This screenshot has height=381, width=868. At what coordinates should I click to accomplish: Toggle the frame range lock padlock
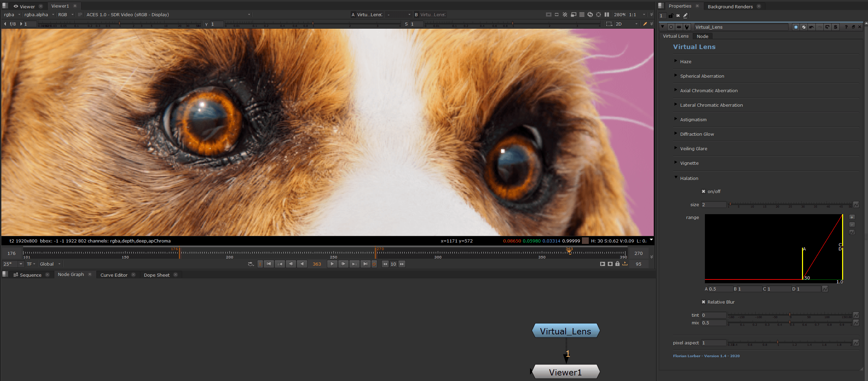[617, 264]
